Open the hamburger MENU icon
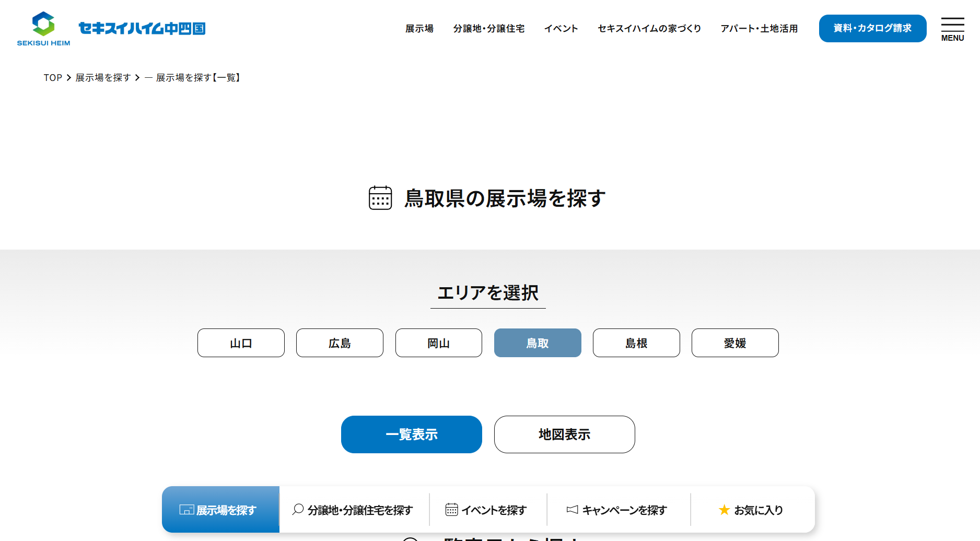This screenshot has width=980, height=541. (952, 29)
